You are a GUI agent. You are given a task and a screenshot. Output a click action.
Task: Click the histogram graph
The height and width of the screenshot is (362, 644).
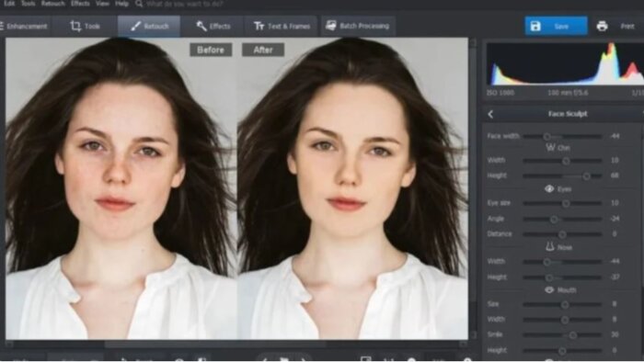(x=565, y=63)
